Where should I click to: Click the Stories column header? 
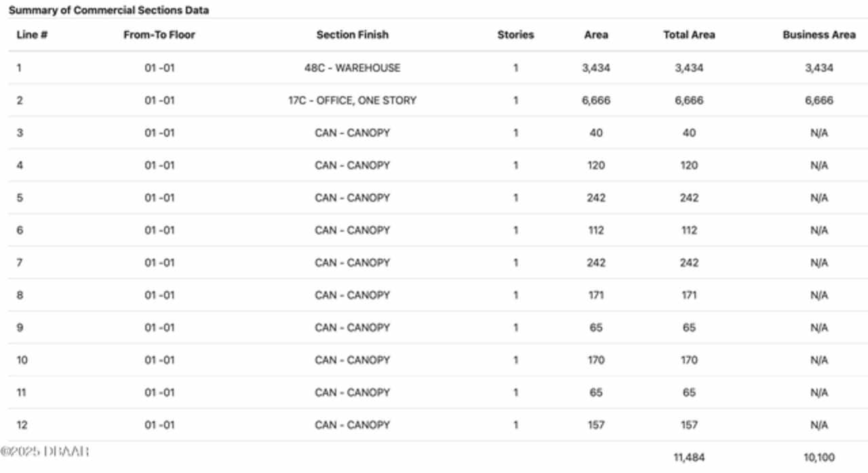pos(515,35)
